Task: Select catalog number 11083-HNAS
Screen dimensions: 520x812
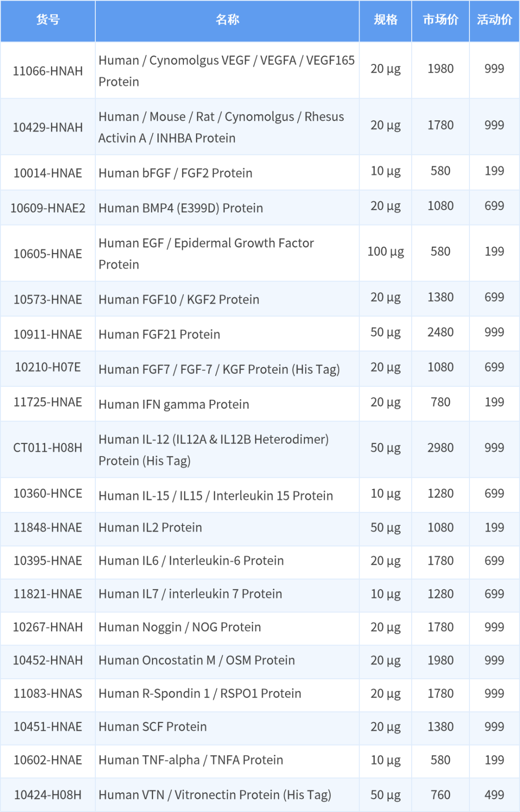Action: click(48, 694)
